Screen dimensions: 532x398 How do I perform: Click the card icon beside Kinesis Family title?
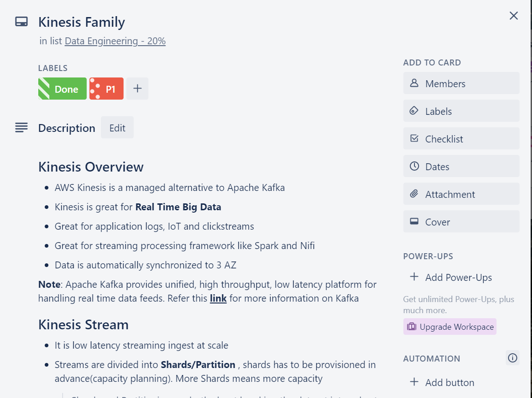click(x=21, y=22)
